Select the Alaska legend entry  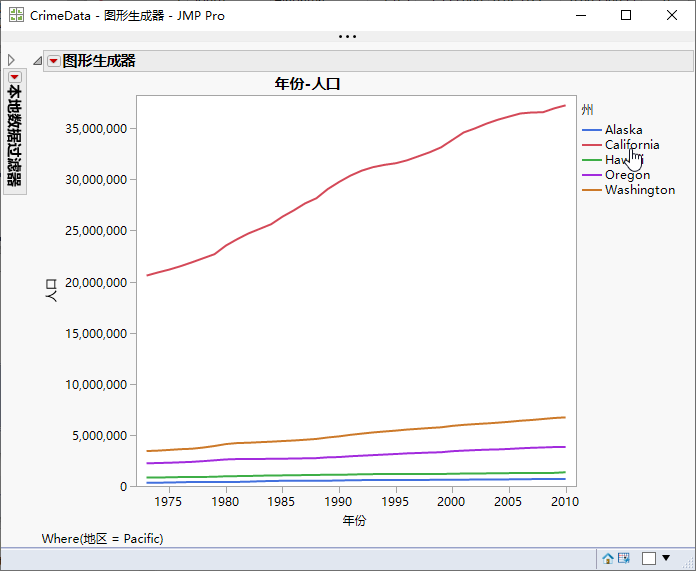[623, 130]
